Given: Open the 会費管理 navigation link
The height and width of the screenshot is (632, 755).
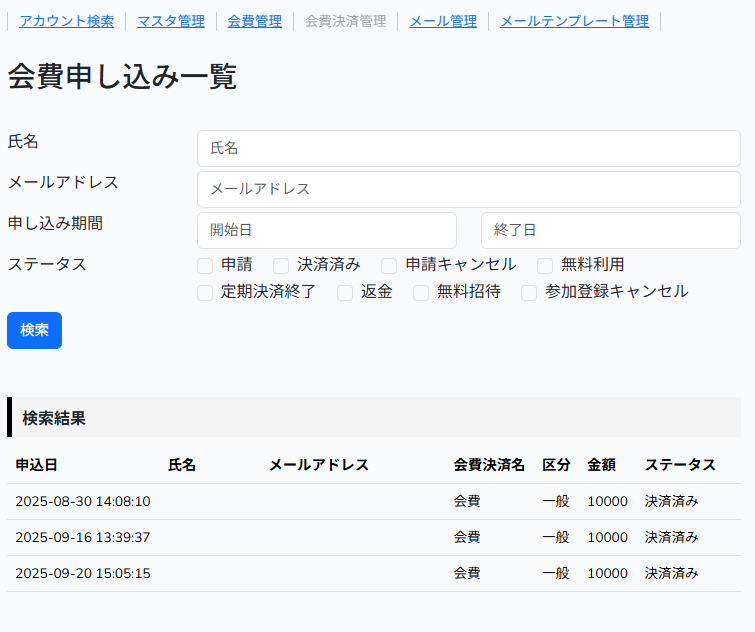Looking at the screenshot, I should [254, 21].
